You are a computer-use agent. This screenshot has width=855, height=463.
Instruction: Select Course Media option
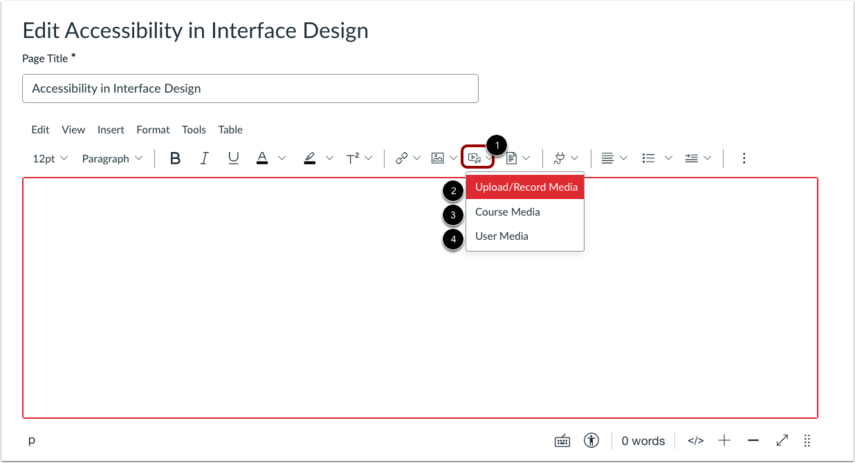click(525, 212)
